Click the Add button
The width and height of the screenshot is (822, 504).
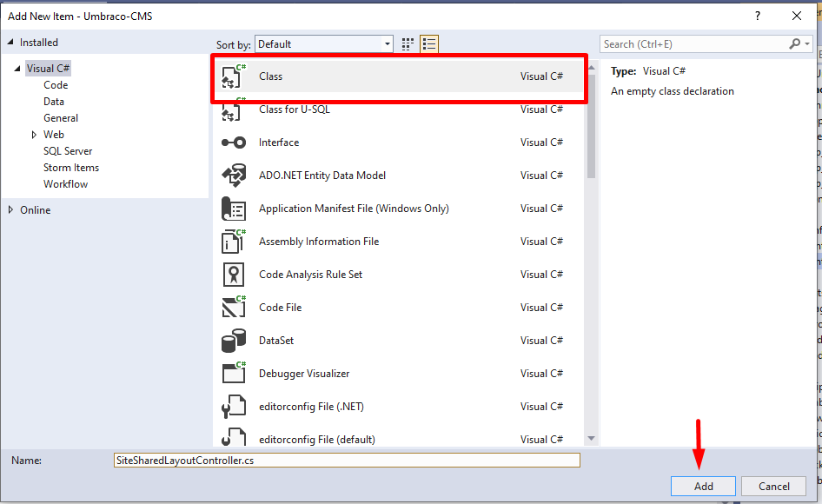[x=702, y=486]
